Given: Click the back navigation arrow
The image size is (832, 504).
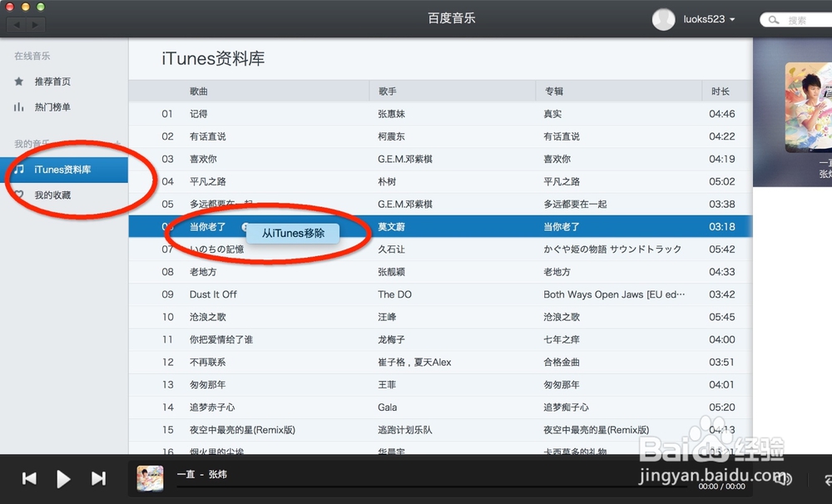Looking at the screenshot, I should 17,24.
